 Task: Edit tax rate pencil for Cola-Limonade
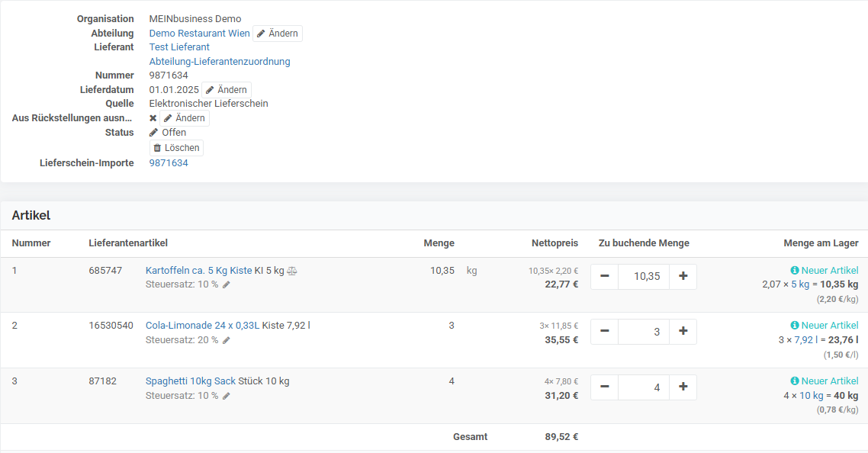coord(227,340)
